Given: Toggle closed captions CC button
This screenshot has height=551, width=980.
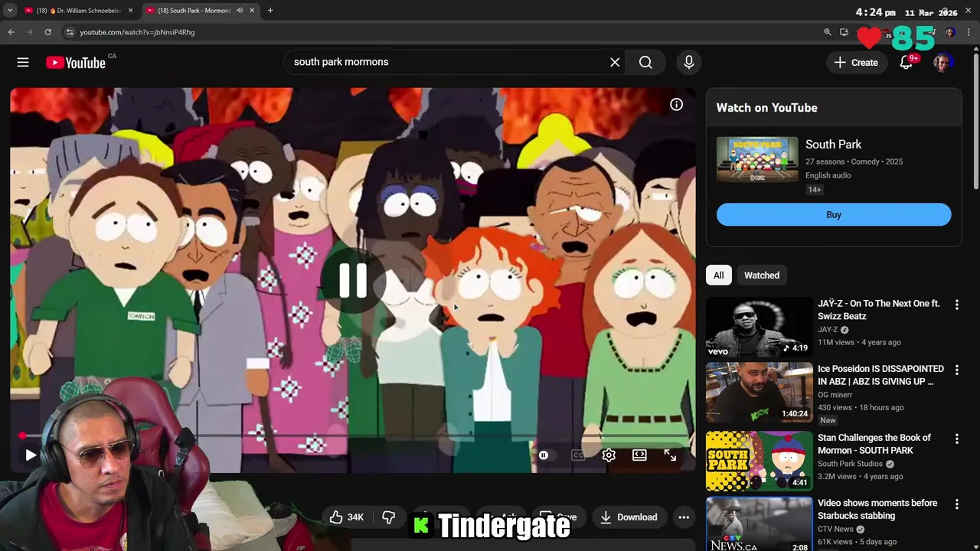Looking at the screenshot, I should tap(578, 455).
